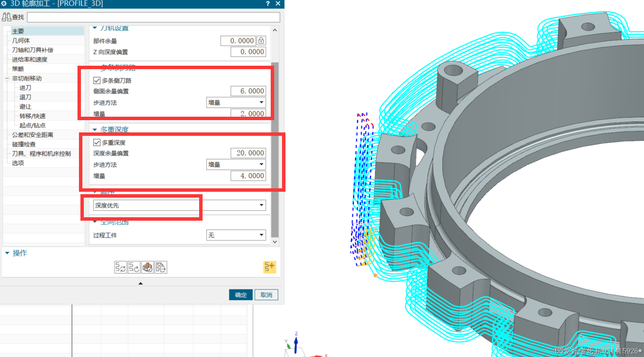Select 刀轴和刀具补偿 in the tree
Image resolution: width=644 pixels, height=357 pixels.
click(32, 50)
